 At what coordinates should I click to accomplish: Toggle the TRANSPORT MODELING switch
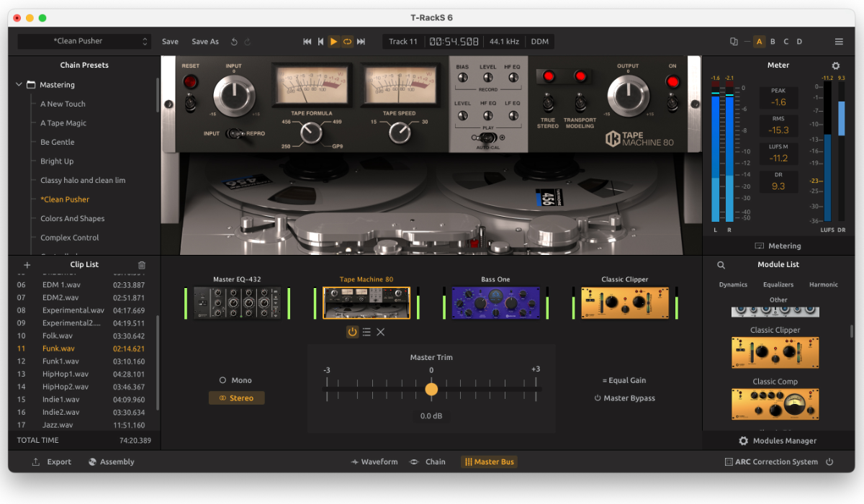(580, 102)
